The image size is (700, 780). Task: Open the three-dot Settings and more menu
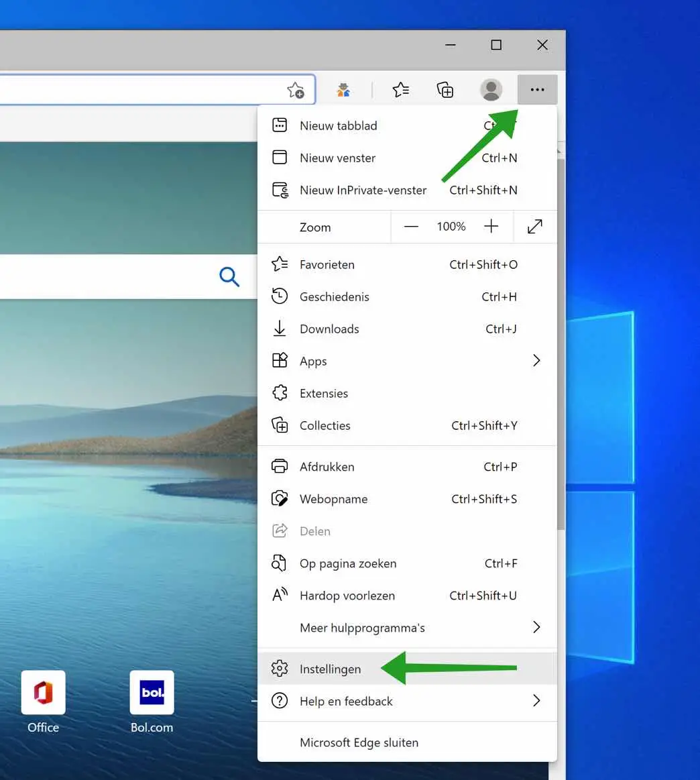[538, 90]
